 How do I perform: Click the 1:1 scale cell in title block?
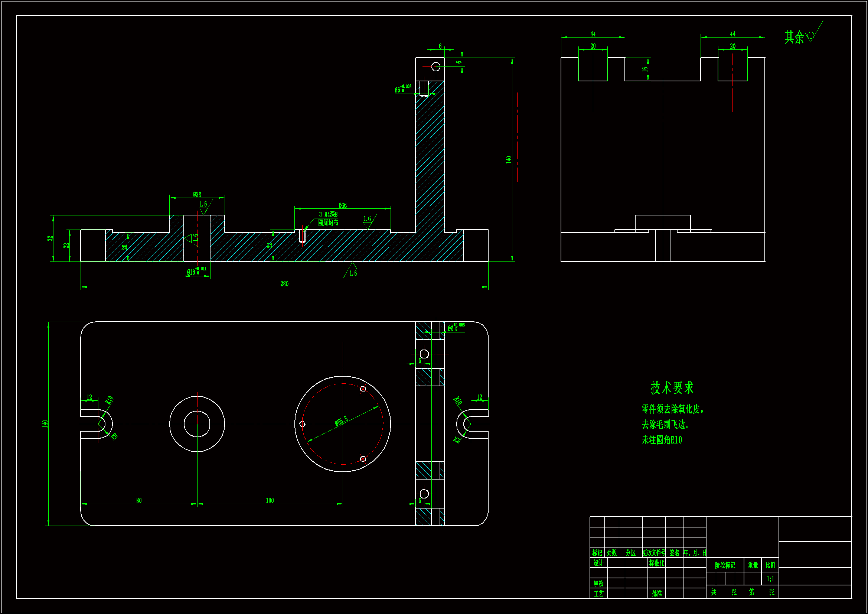(770, 579)
